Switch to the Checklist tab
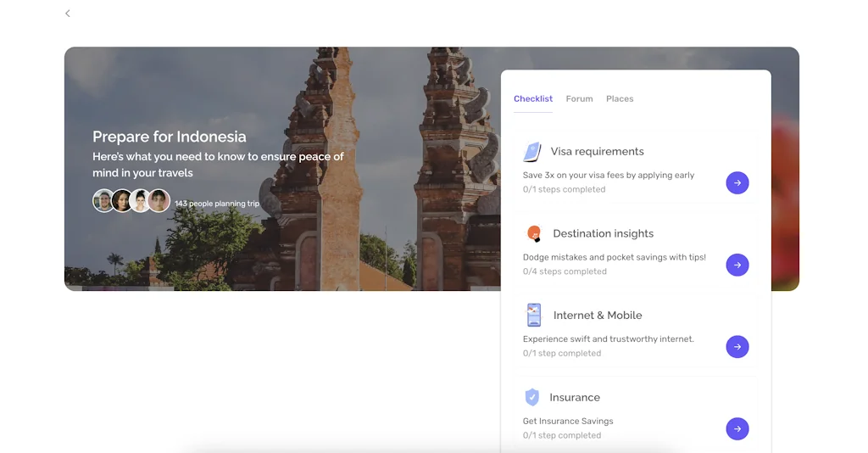 coord(533,99)
